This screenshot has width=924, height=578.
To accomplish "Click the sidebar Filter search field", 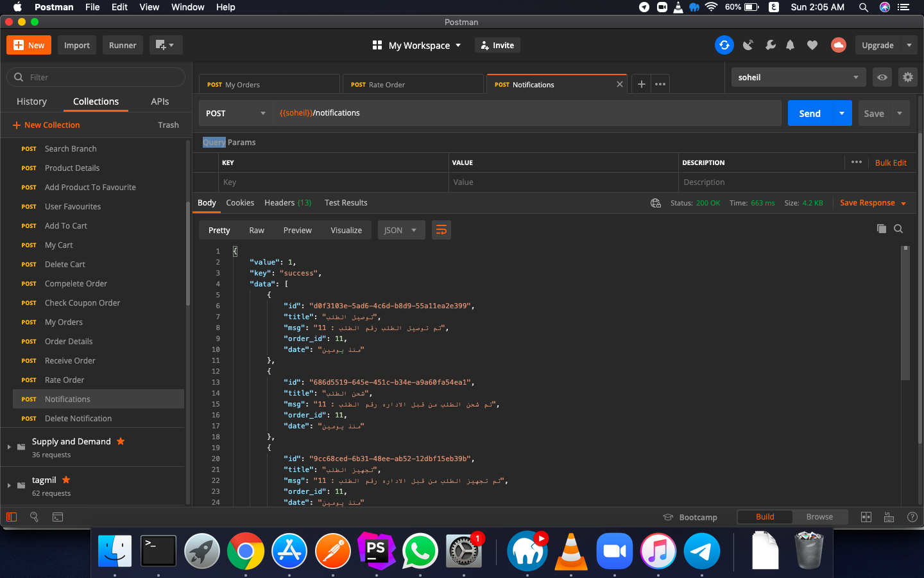I will (x=96, y=77).
